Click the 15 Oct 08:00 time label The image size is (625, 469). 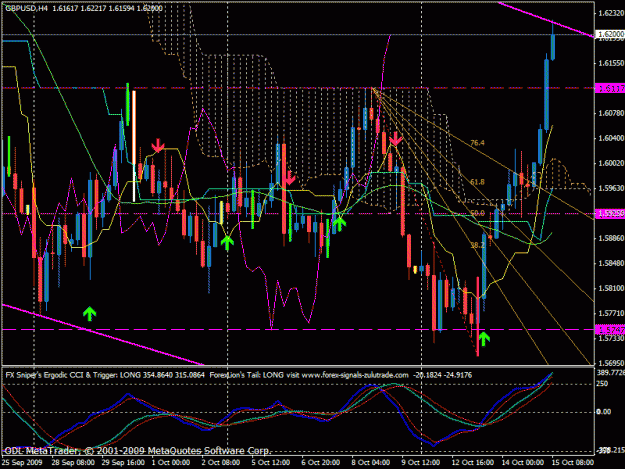pyautogui.click(x=572, y=462)
